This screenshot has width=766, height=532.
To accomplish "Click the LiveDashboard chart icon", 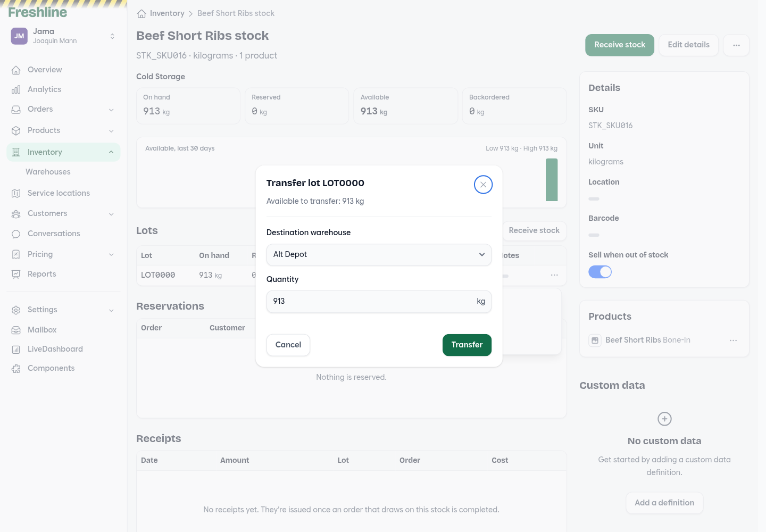I will 16,349.
